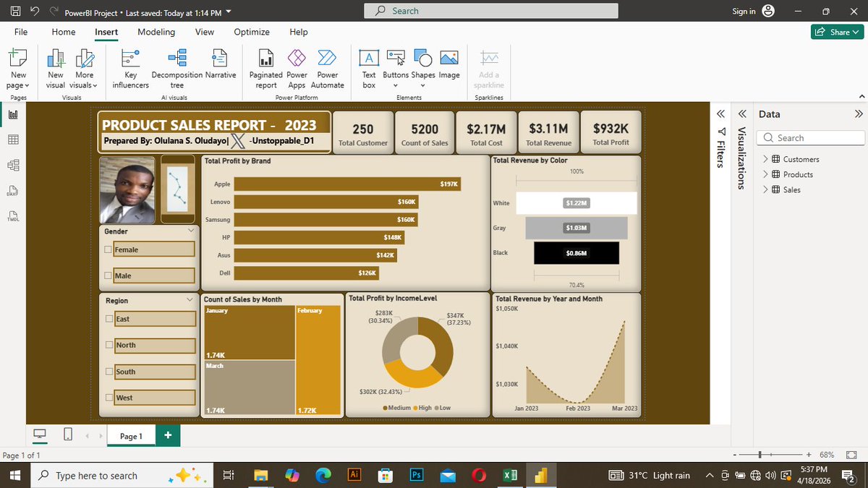Open Excel from the taskbar
868x488 pixels.
point(510,475)
